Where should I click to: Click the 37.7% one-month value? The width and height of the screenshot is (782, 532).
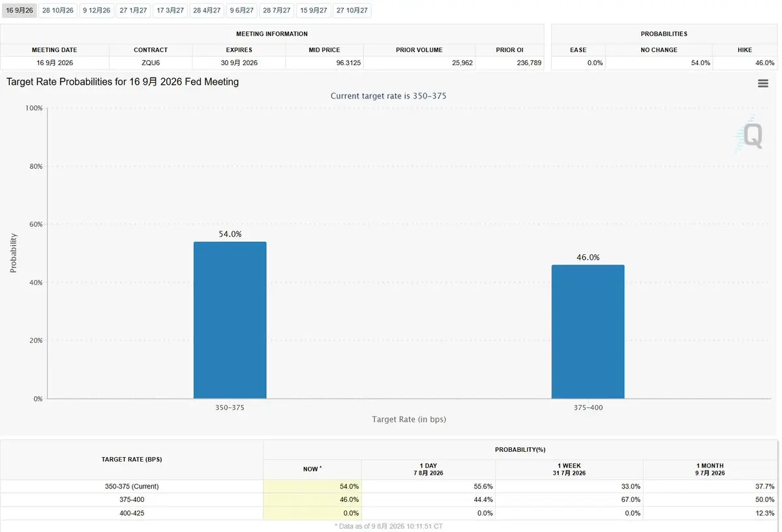[765, 486]
